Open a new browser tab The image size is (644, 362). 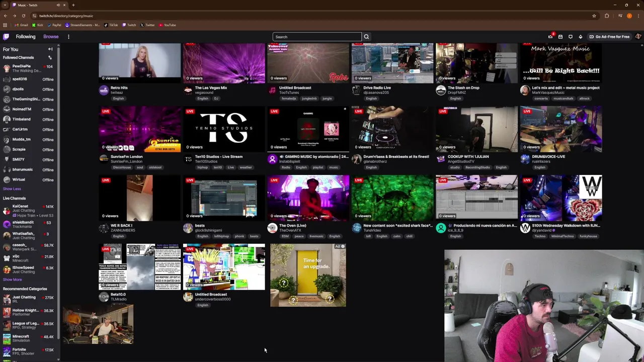[x=73, y=5]
